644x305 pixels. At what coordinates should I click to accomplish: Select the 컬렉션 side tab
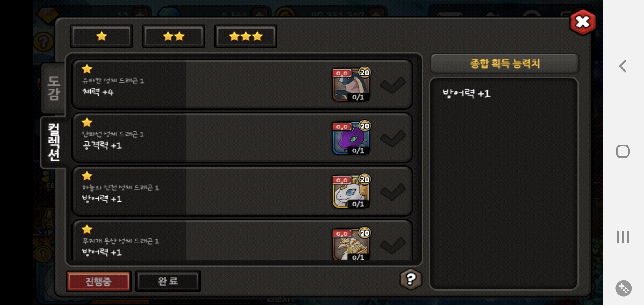click(x=54, y=142)
